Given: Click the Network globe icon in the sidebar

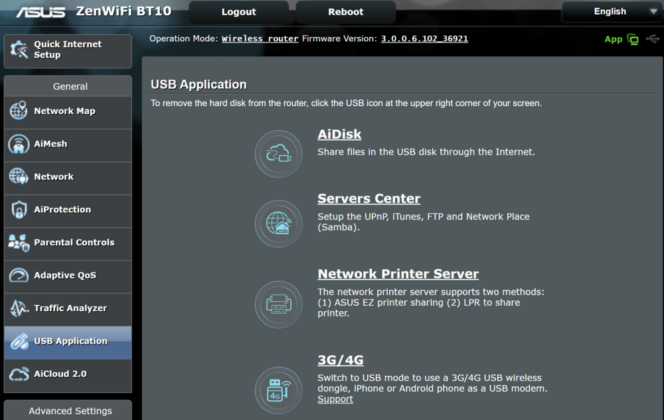Looking at the screenshot, I should click(18, 176).
